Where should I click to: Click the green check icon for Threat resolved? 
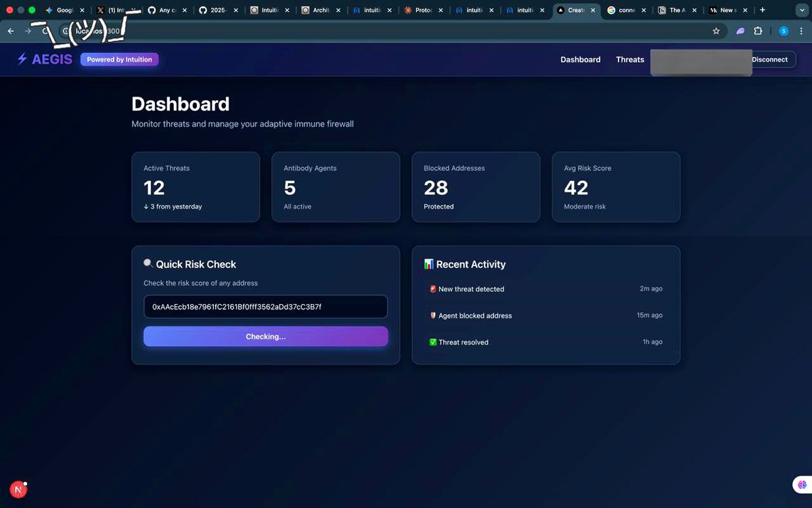coord(433,342)
